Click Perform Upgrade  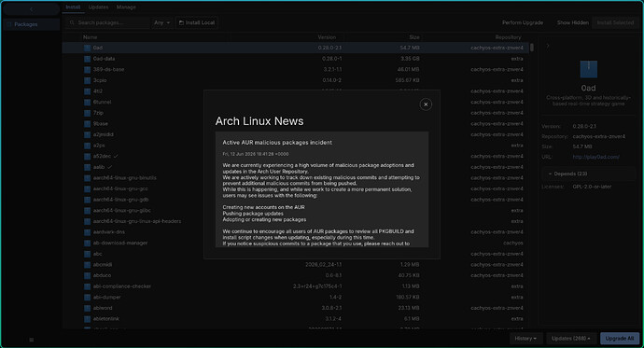point(523,22)
